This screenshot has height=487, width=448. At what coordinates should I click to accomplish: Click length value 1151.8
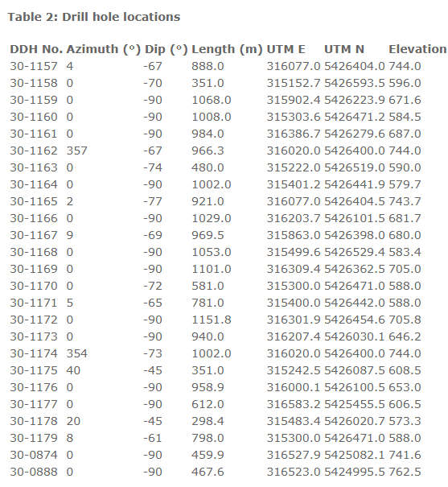pyautogui.click(x=212, y=320)
